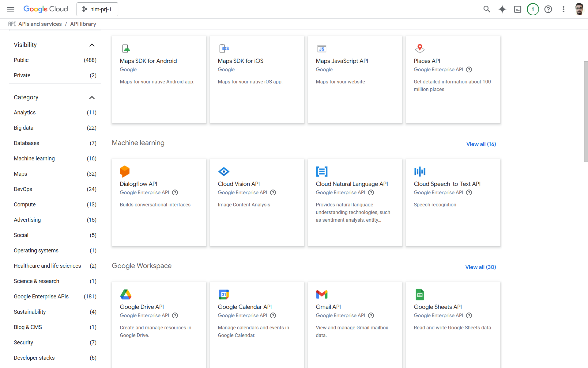Activate the Cloud Shell terminal icon
The image size is (588, 368).
pos(518,9)
